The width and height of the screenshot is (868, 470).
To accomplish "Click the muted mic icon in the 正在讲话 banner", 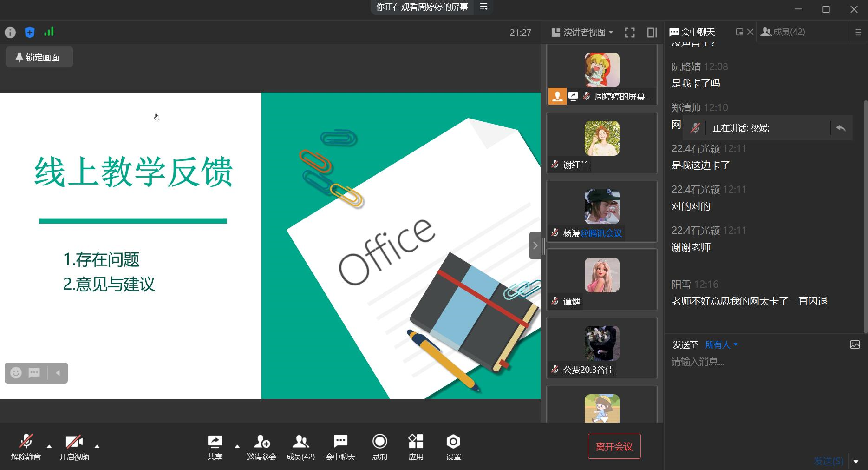I will click(x=695, y=128).
